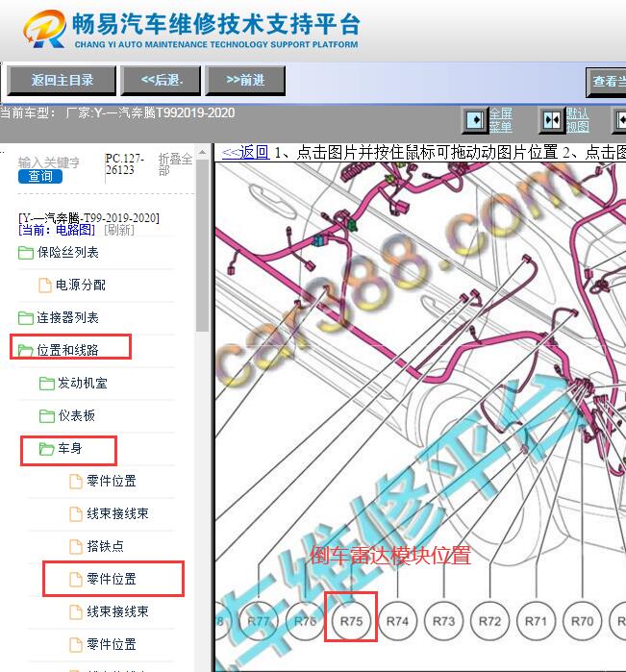Click the [Y-一汽奔腾-T99-2019-2020] text
This screenshot has height=672, width=626.
pyautogui.click(x=88, y=218)
